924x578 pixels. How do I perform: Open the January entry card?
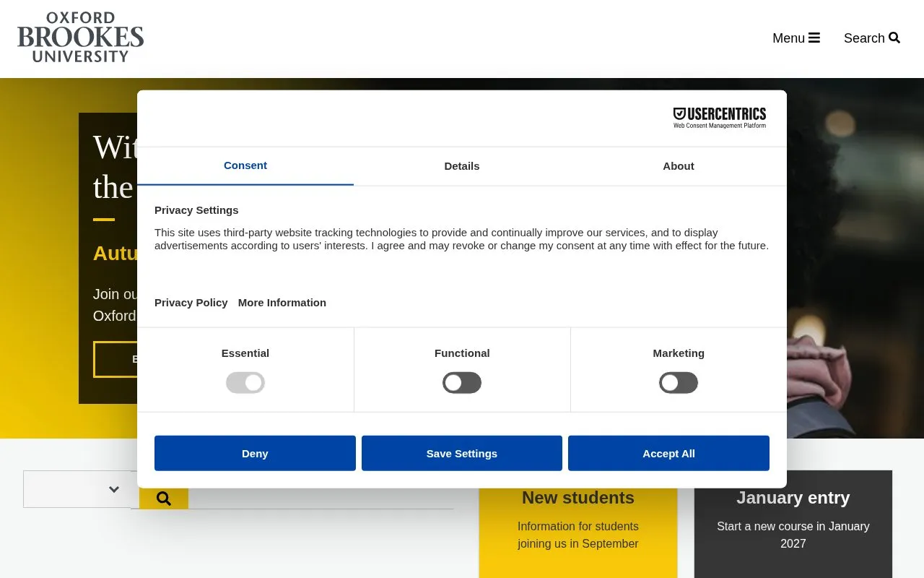click(x=793, y=525)
